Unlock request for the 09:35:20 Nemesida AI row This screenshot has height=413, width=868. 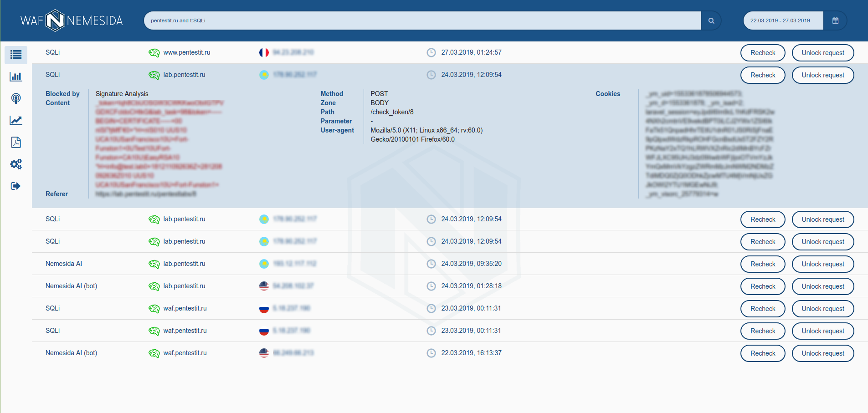point(823,264)
